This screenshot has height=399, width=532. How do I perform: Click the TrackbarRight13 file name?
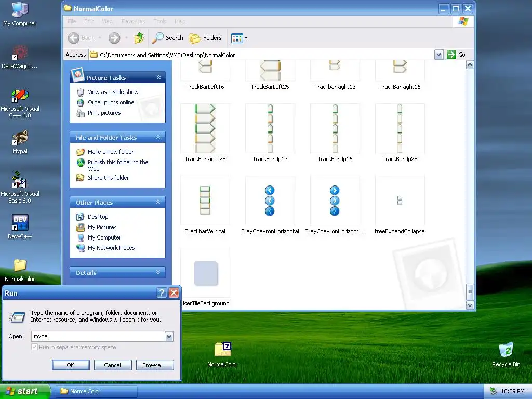point(335,87)
